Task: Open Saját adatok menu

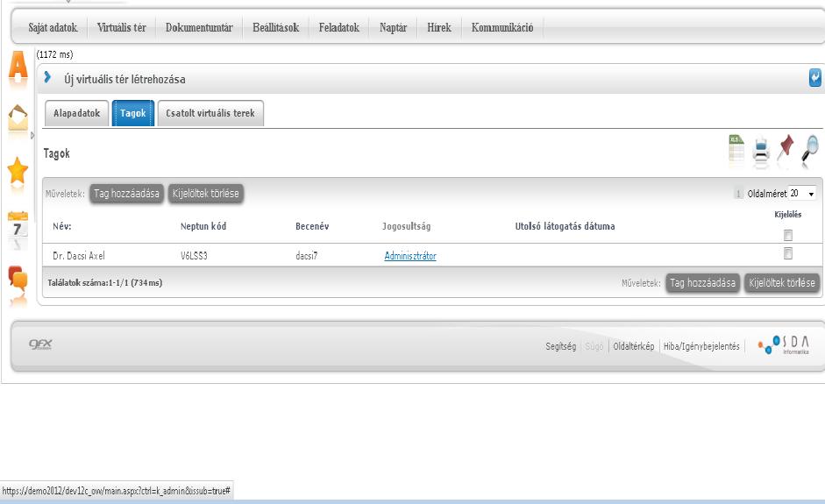Action: [53, 27]
